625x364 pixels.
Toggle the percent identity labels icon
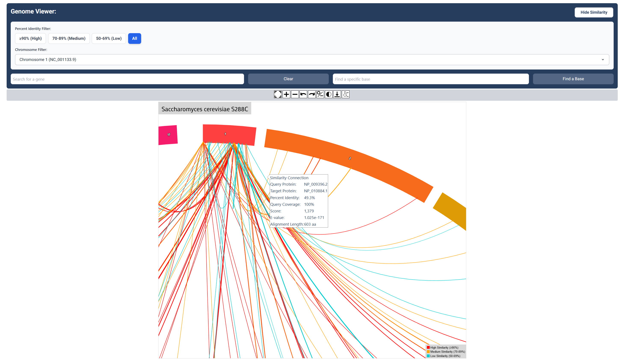tap(320, 94)
